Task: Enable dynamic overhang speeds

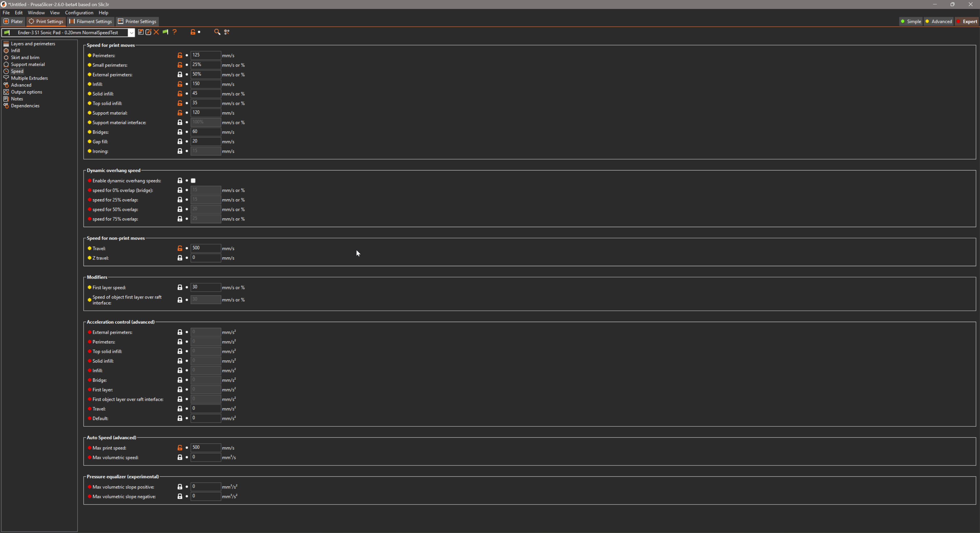Action: pyautogui.click(x=193, y=180)
